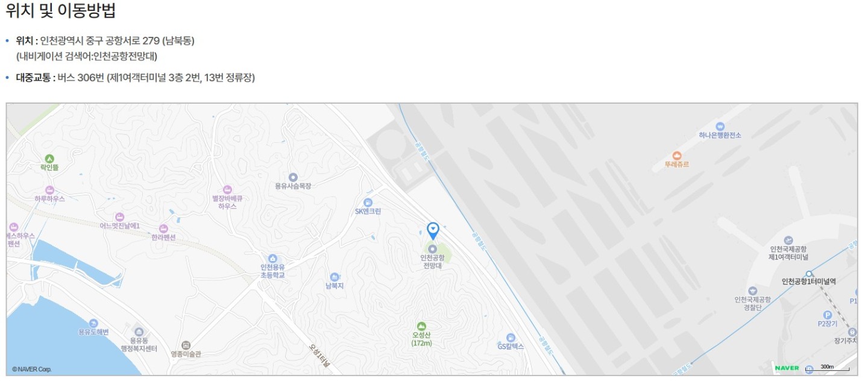
Task: Click the 300m map scale bar
Action: tap(827, 368)
